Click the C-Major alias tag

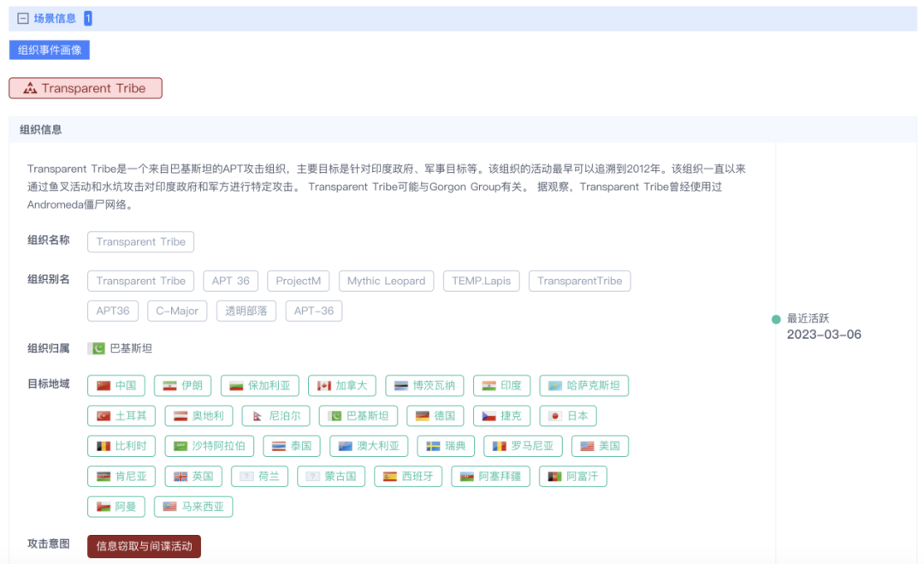click(x=177, y=311)
